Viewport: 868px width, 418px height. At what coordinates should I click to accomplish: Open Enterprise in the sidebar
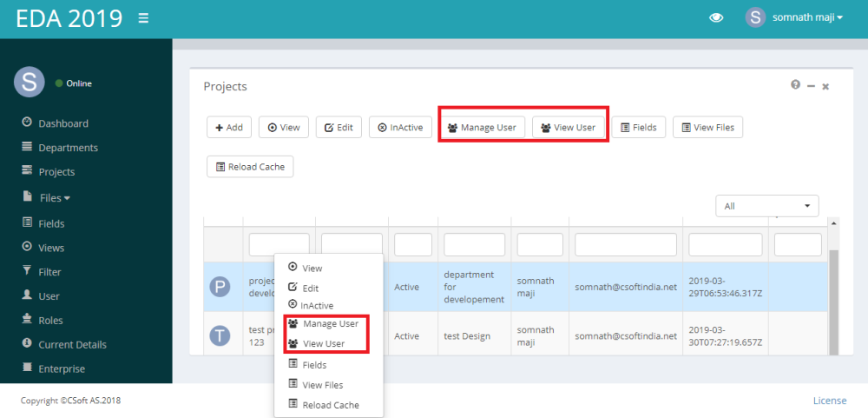(x=62, y=369)
